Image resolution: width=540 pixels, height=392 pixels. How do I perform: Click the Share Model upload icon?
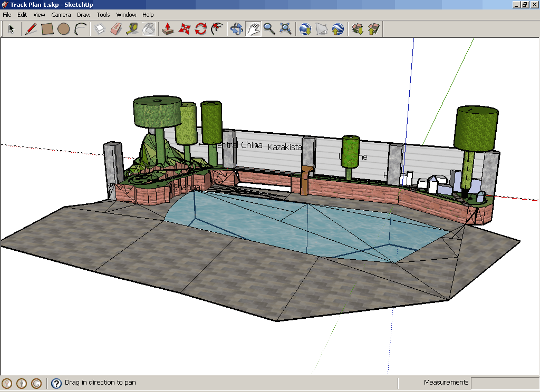click(x=374, y=29)
